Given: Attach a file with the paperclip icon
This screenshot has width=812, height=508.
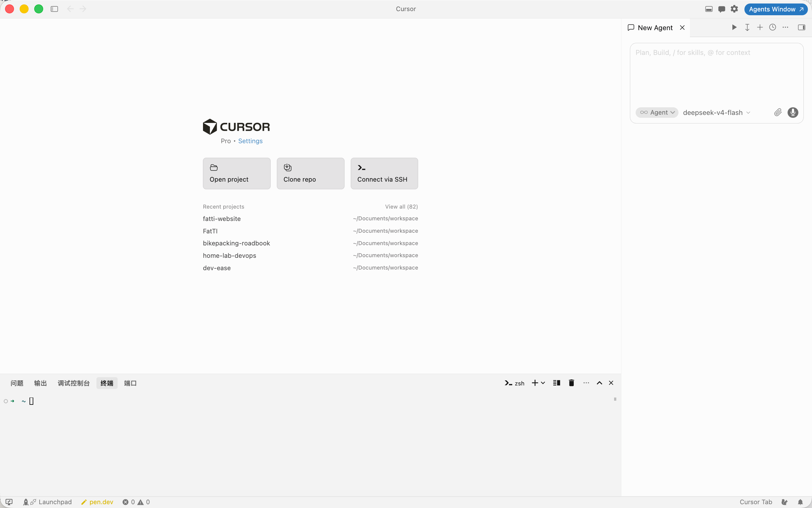Looking at the screenshot, I should 778,112.
